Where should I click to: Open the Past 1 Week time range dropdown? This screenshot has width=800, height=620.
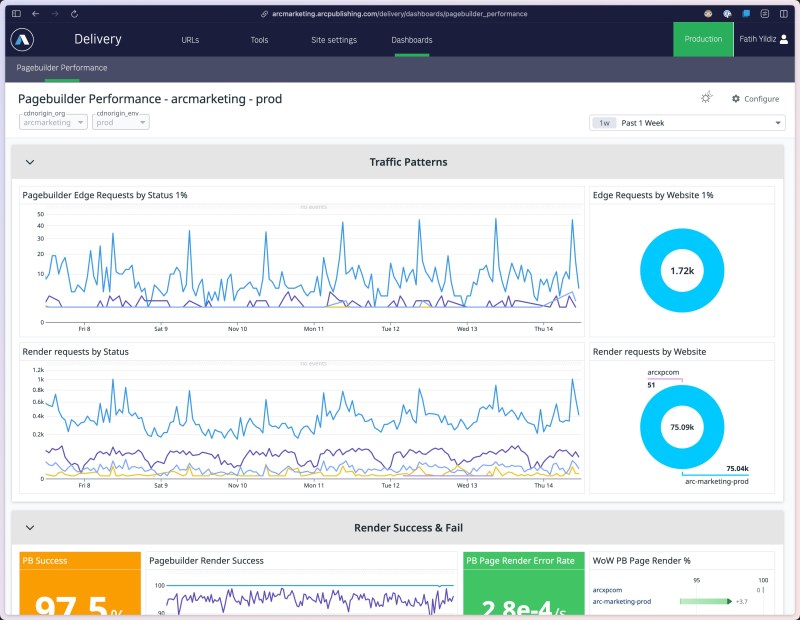click(687, 123)
